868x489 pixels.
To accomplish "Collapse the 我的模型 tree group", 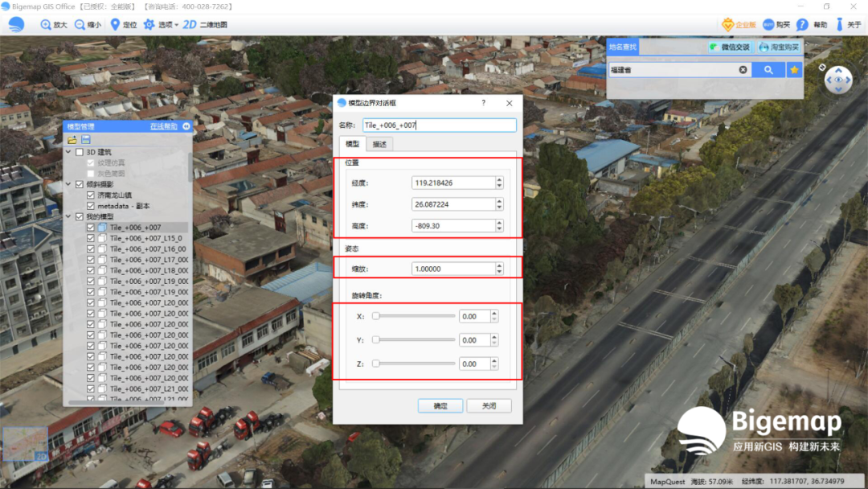I will [68, 216].
